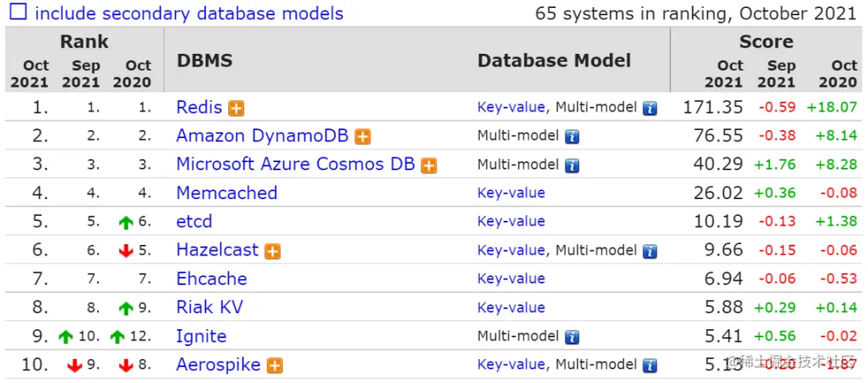The image size is (868, 383).
Task: Click the orange plus icon beside Redis
Action: (x=236, y=108)
